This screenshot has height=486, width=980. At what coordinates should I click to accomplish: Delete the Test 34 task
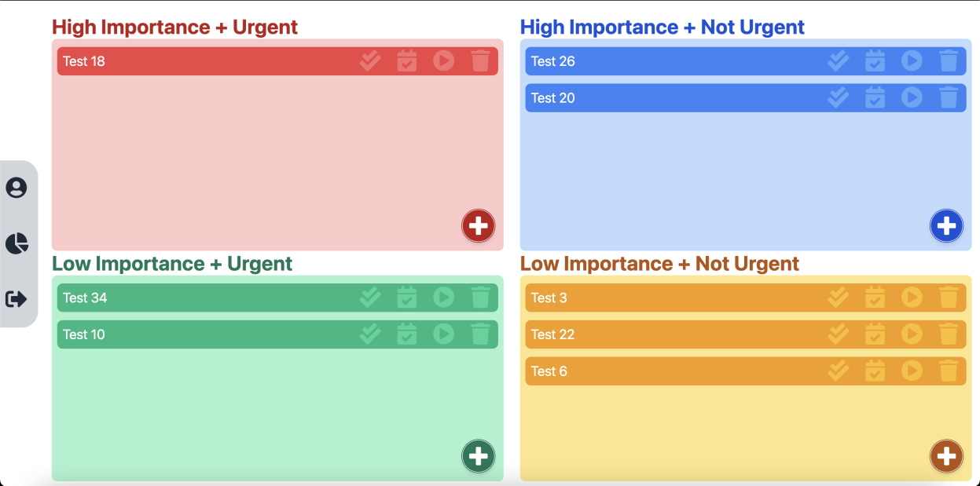pyautogui.click(x=480, y=298)
